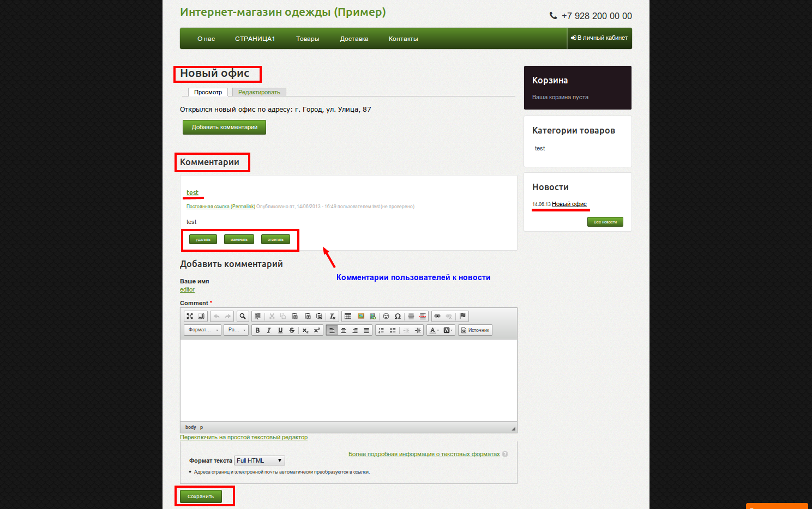Viewport: 812px width, 509px height.
Task: Click В личный кабинет login link
Action: [x=599, y=38]
